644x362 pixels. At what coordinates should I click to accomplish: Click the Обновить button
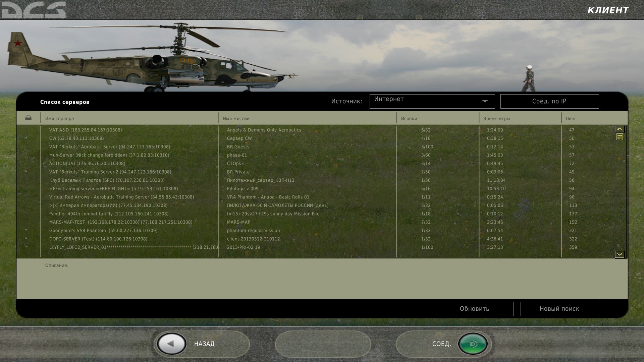click(475, 309)
